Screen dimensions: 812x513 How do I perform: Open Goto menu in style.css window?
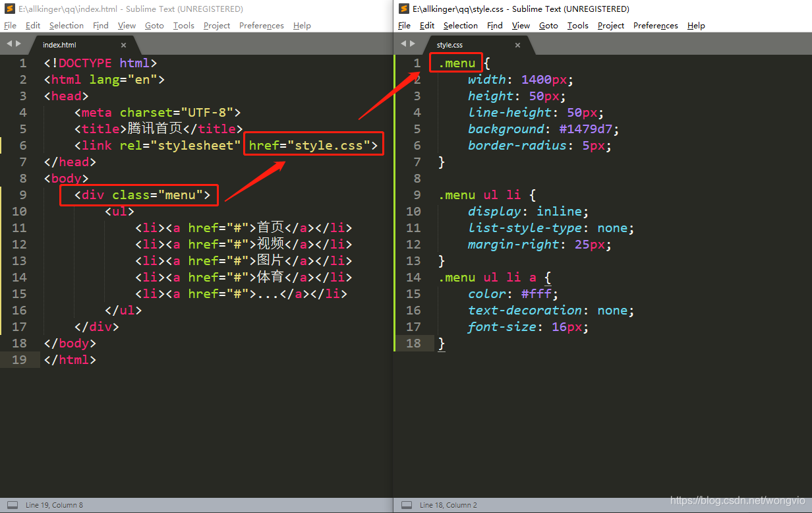[x=548, y=26]
